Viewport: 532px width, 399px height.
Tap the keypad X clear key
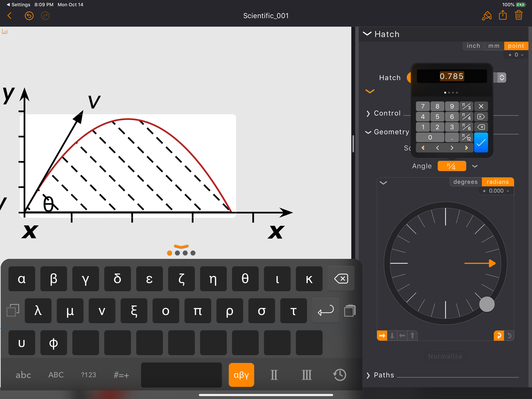point(481,106)
